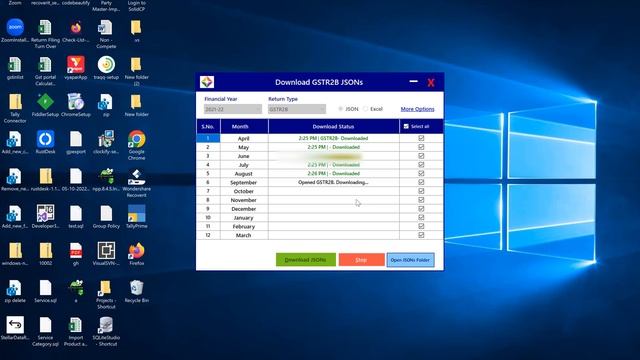
Task: Open the Get portal Calculat... Excel file
Action: [x=45, y=64]
